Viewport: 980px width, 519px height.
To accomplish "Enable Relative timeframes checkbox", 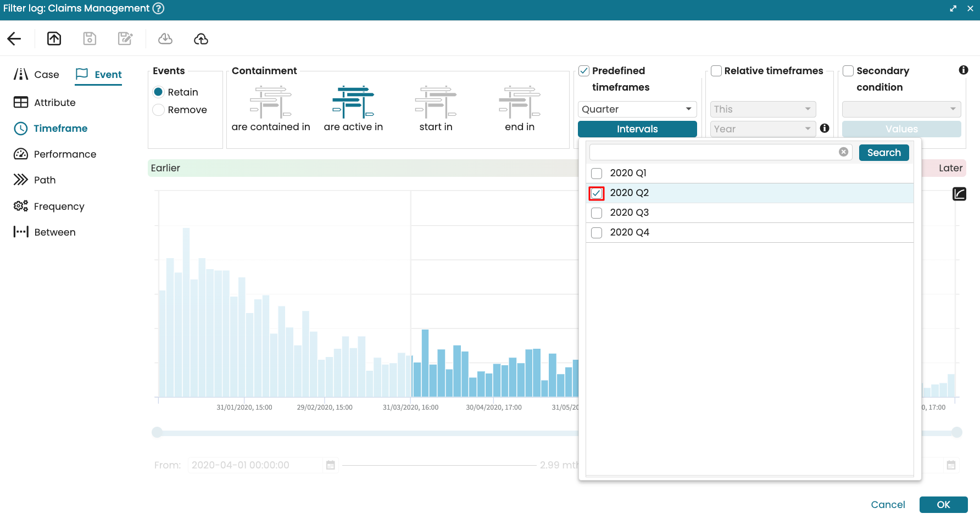I will pyautogui.click(x=716, y=71).
